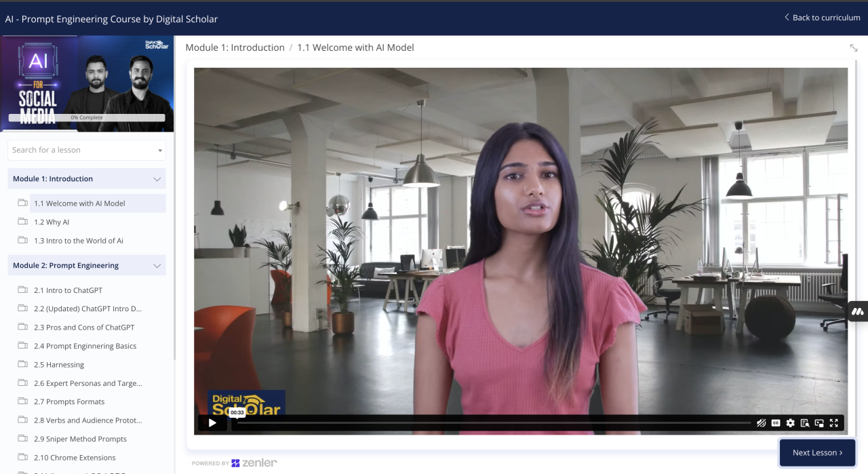Enter video fullscreen mode
This screenshot has height=474, width=868.
point(834,423)
